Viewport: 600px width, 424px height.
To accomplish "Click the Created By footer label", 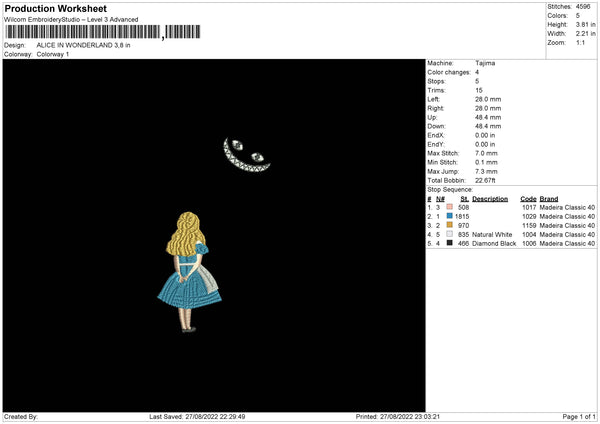I will [21, 416].
